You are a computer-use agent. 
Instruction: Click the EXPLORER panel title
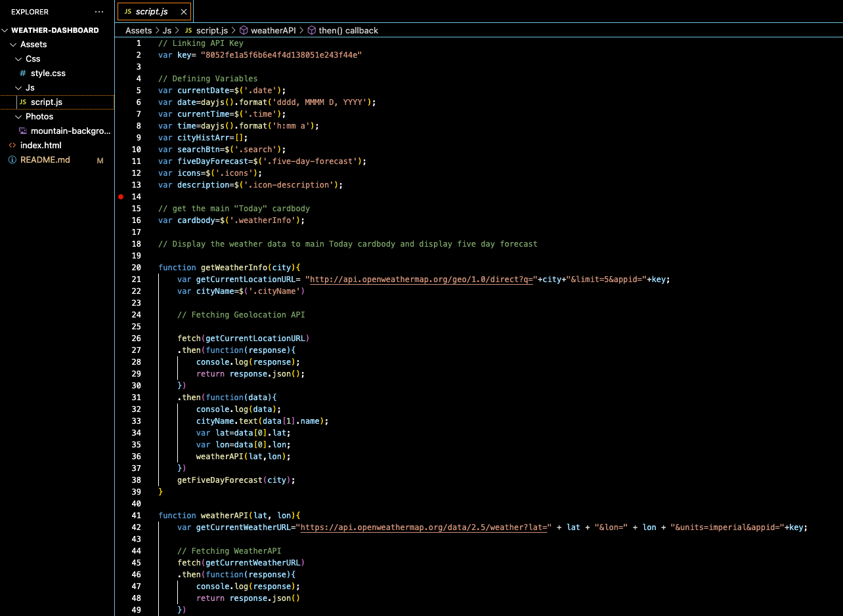[x=30, y=12]
